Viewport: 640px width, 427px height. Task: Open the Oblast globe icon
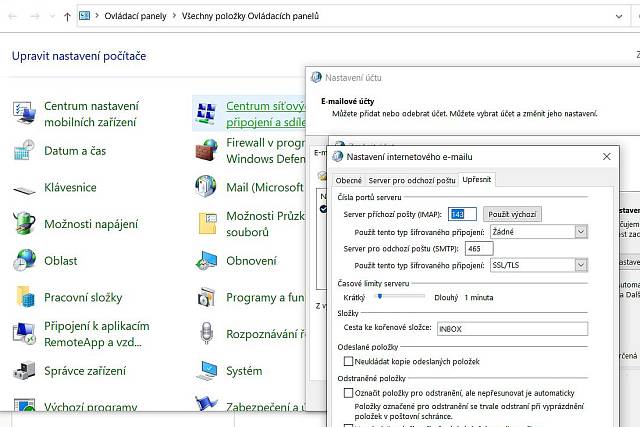click(x=24, y=260)
